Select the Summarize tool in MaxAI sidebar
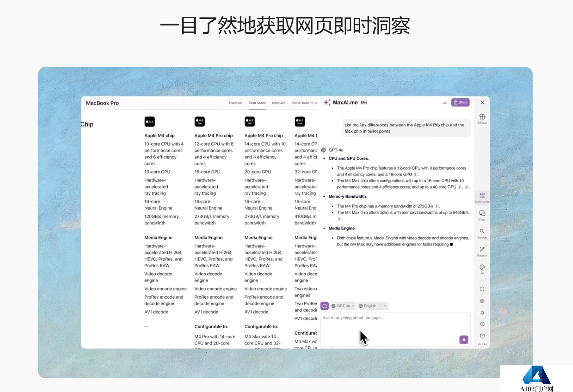This screenshot has width=573, height=392. tap(482, 198)
